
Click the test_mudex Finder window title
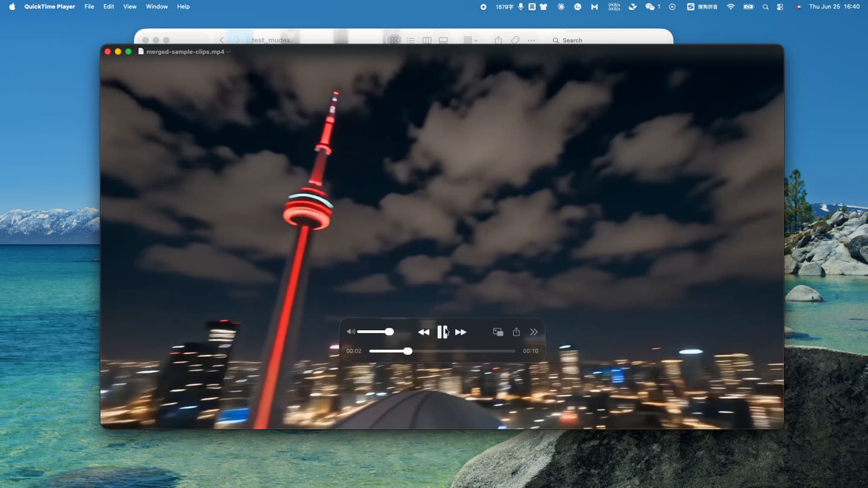pyautogui.click(x=271, y=40)
